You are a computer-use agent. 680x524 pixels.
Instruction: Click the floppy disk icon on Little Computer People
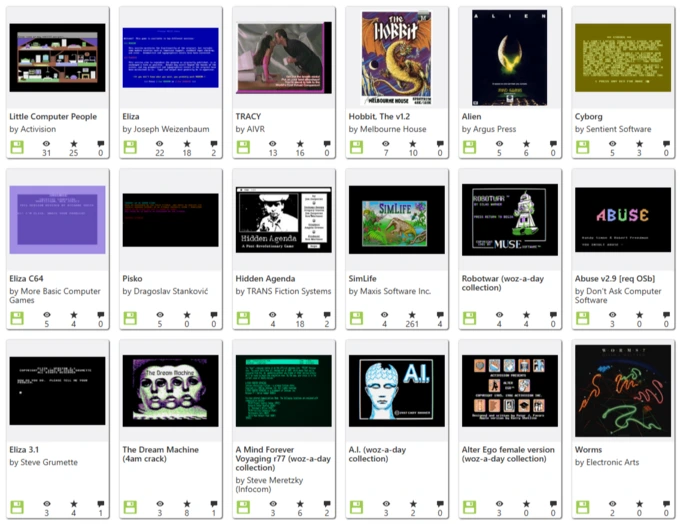point(17,147)
